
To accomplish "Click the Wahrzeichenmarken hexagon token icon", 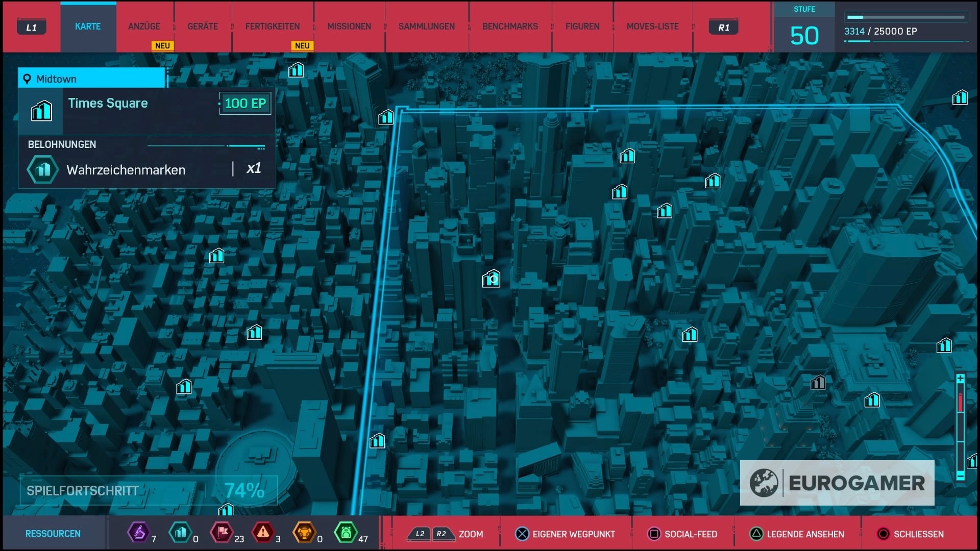I will click(42, 169).
